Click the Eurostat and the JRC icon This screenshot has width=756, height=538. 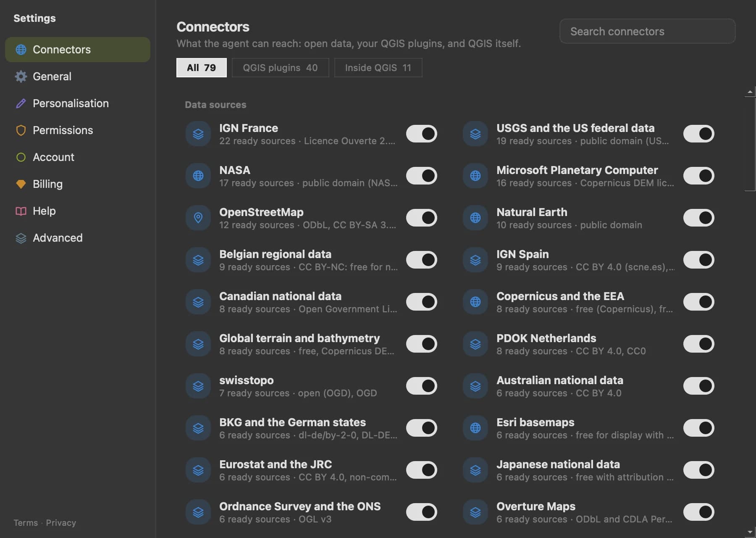tap(198, 470)
